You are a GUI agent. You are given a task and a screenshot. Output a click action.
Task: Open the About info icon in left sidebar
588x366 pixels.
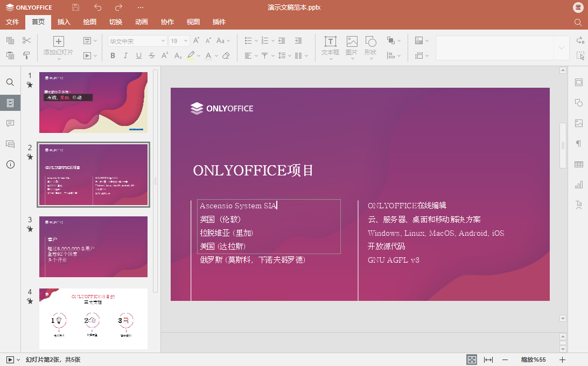[10, 164]
